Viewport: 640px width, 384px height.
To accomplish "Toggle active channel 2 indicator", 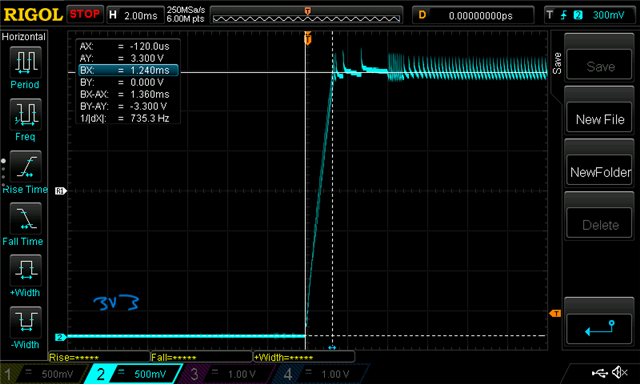I will pyautogui.click(x=133, y=374).
